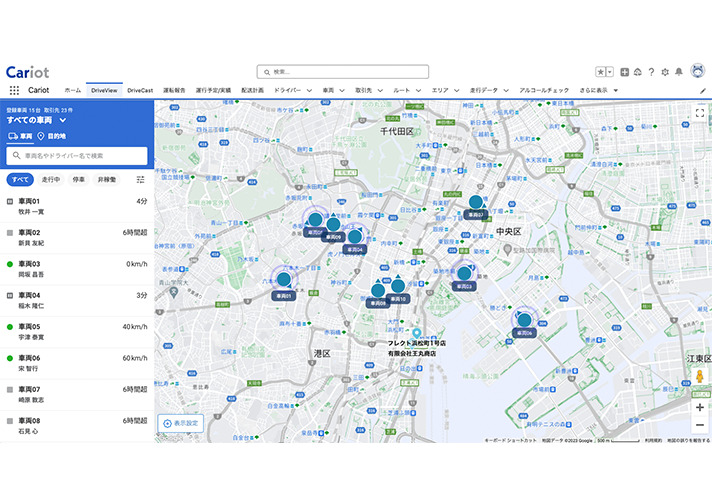Switch to the 目的地 tab

click(x=52, y=135)
